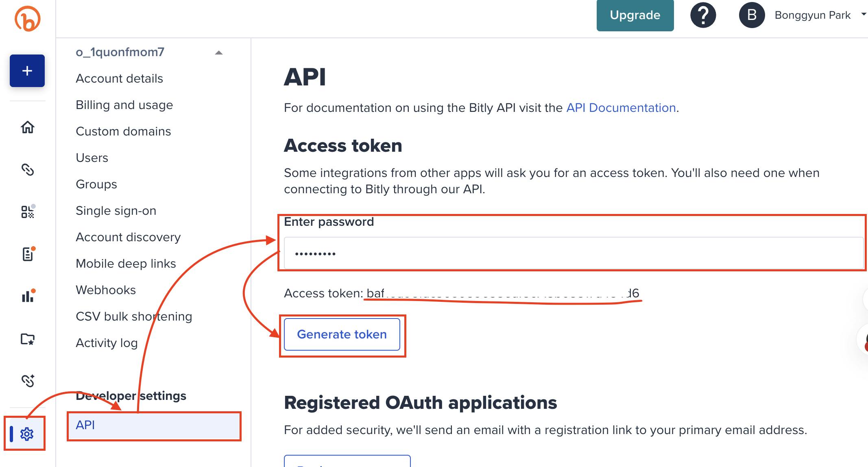Open the Settings gear icon

(27, 434)
